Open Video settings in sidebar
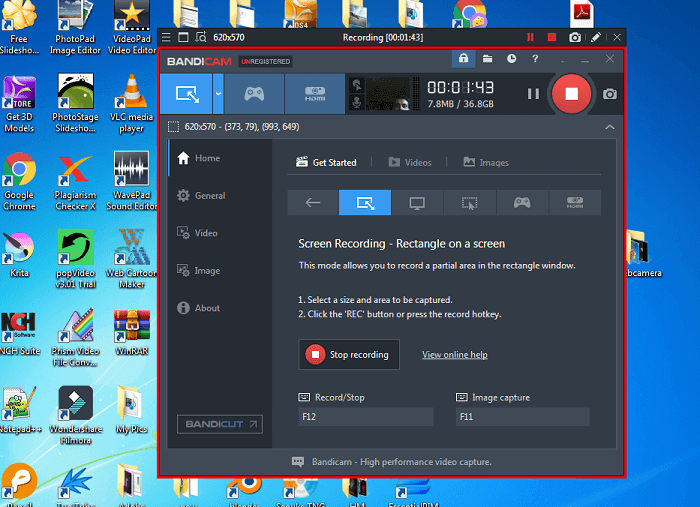Viewport: 700px width, 507px height. pyautogui.click(x=197, y=233)
